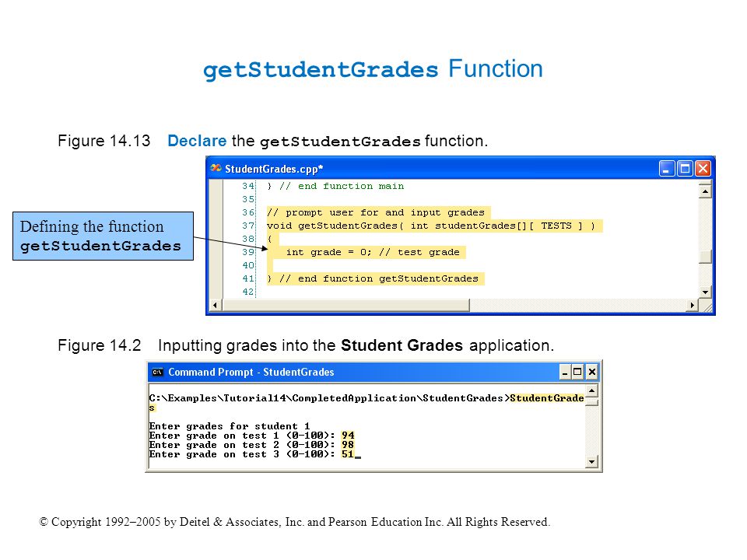The image size is (747, 560).
Task: Click scroll-left arrow in code editor
Action: [216, 305]
